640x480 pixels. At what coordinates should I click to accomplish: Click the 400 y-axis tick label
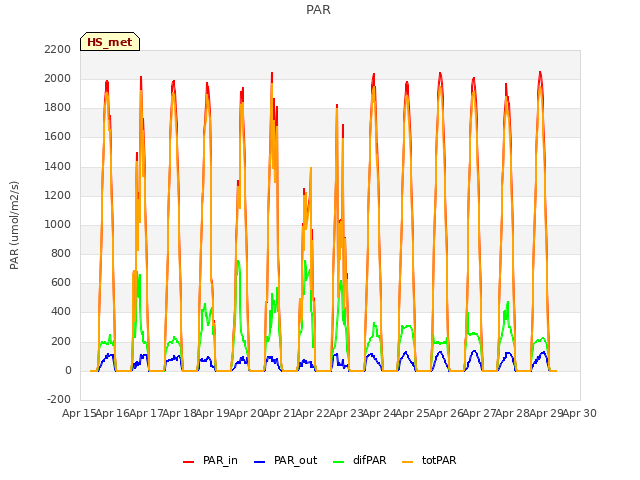tap(61, 312)
